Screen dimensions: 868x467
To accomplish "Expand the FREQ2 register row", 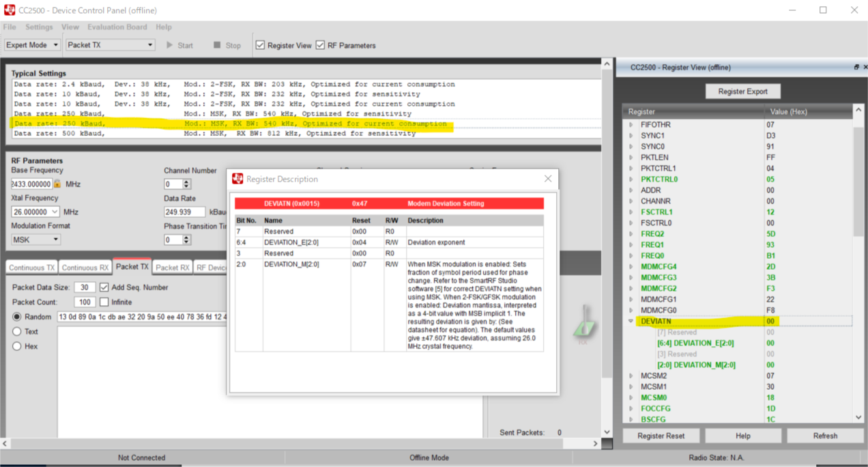I will 631,234.
